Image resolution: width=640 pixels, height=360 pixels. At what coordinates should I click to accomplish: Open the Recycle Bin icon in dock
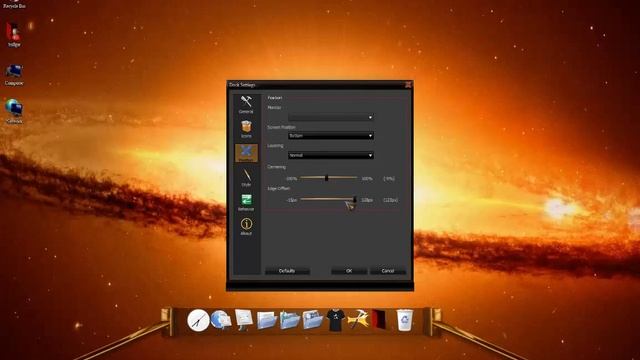404,320
